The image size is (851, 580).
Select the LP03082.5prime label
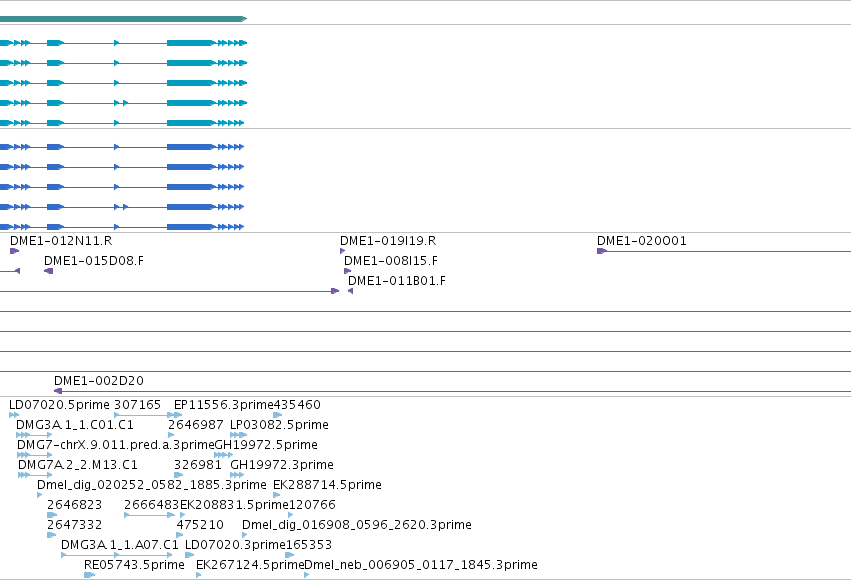pyautogui.click(x=280, y=425)
